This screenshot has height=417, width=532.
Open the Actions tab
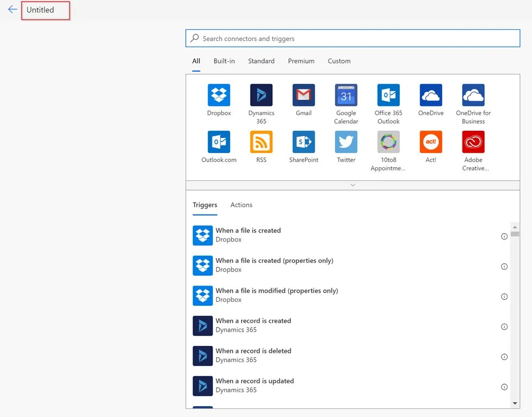tap(241, 205)
